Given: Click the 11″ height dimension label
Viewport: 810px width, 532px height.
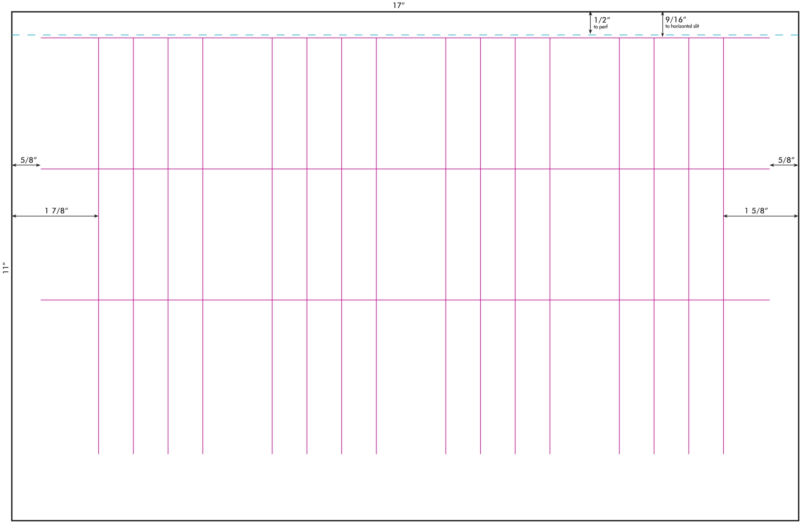Looking at the screenshot, I should click(6, 268).
